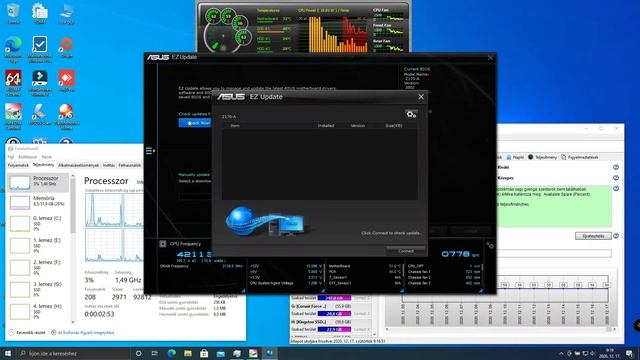Select 3. lemez (G:) in Task Manager
The image size is (640, 360).
(38, 289)
